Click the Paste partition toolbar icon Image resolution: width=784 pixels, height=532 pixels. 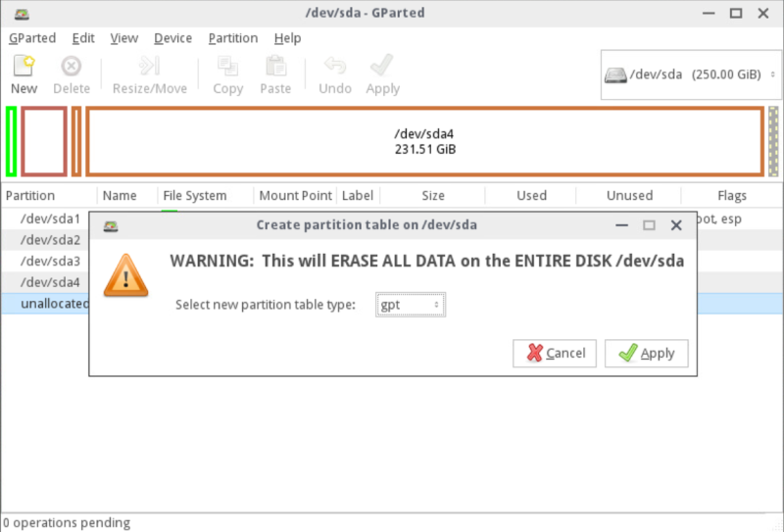tap(275, 68)
